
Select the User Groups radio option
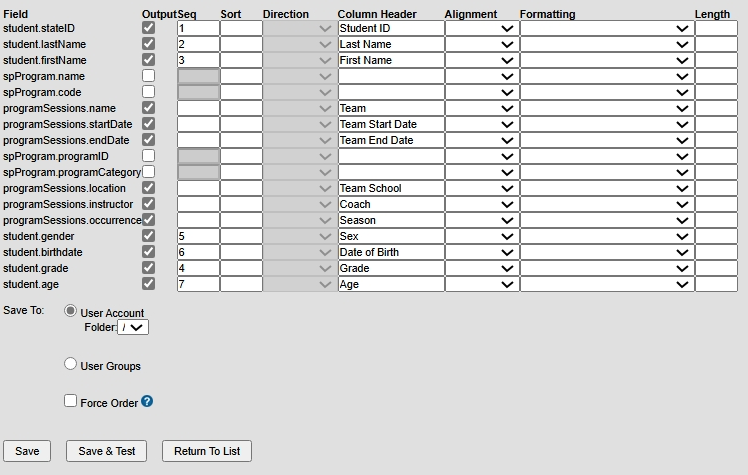70,364
